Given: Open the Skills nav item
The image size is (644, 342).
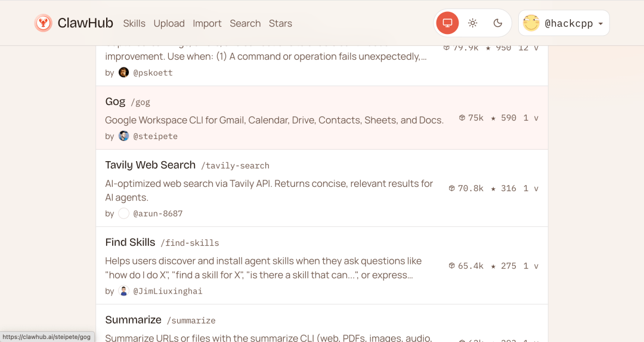Looking at the screenshot, I should [x=134, y=23].
